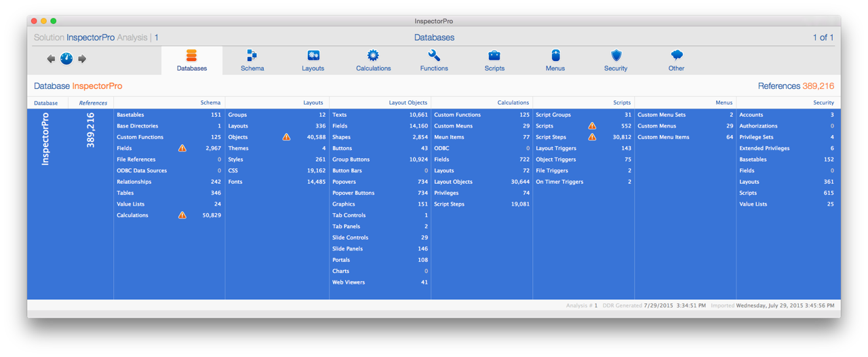Select the Themes 4 row

277,148
